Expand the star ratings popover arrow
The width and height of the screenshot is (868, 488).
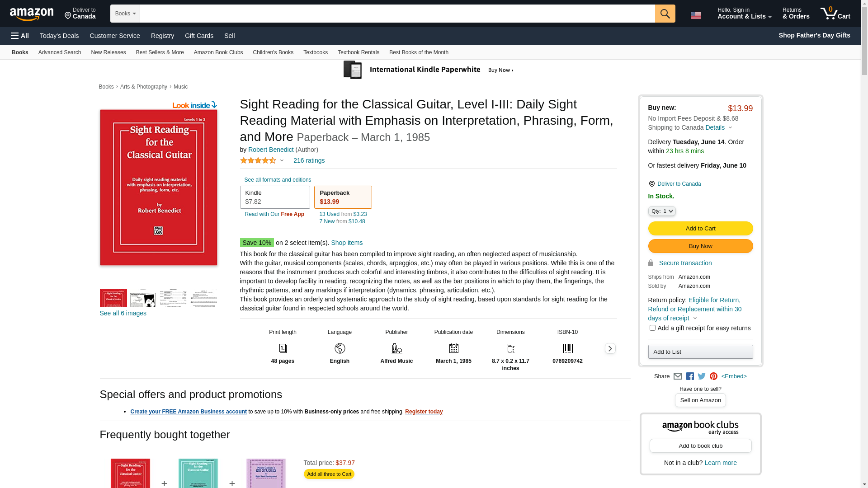point(282,160)
